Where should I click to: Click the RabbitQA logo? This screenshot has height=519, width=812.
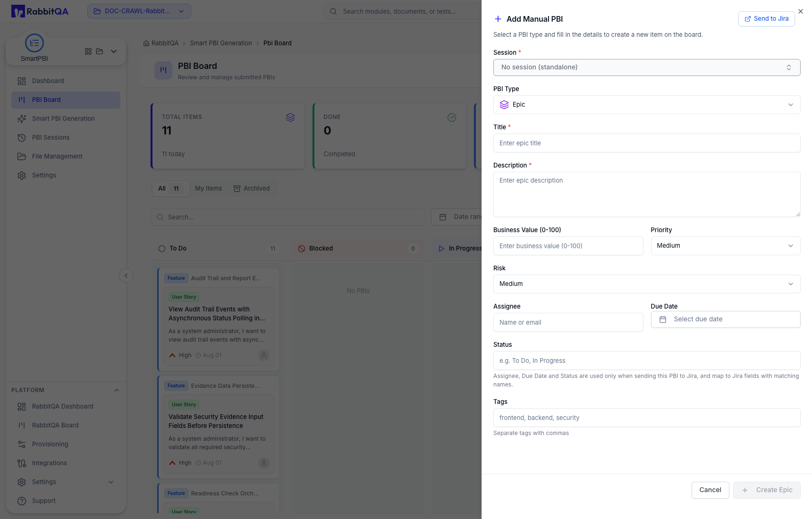pyautogui.click(x=40, y=11)
